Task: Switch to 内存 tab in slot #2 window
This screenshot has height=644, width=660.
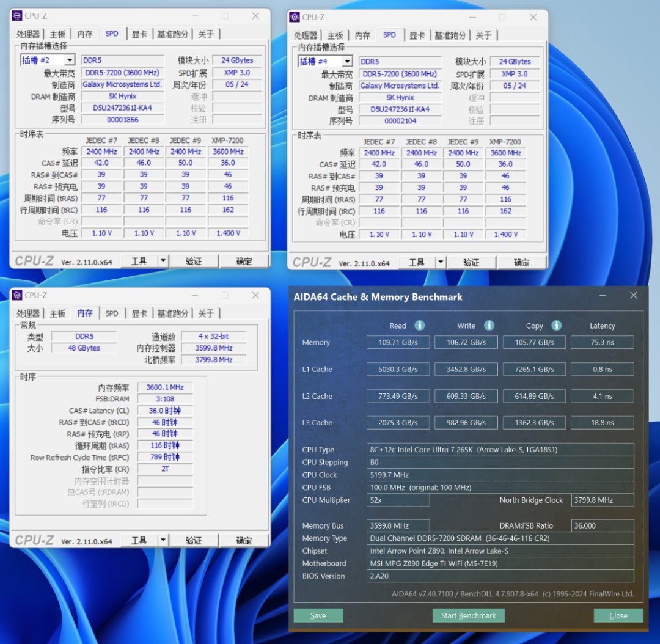Action: point(84,34)
